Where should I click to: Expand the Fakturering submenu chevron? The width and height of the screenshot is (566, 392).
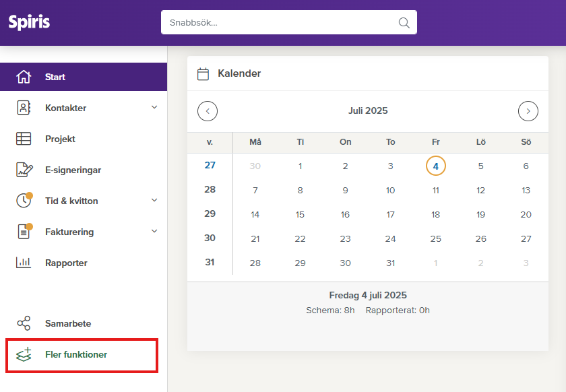coord(154,232)
